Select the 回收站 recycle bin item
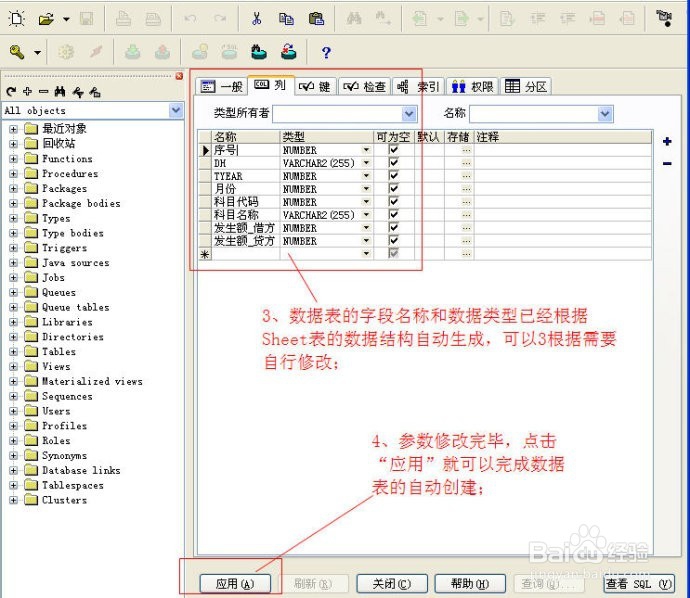This screenshot has height=598, width=690. [x=59, y=143]
